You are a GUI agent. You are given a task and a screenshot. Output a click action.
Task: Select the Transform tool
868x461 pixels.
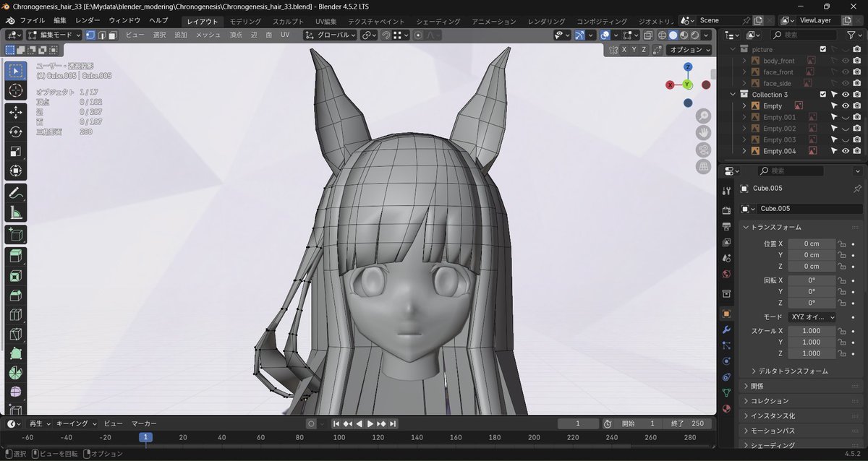point(16,171)
